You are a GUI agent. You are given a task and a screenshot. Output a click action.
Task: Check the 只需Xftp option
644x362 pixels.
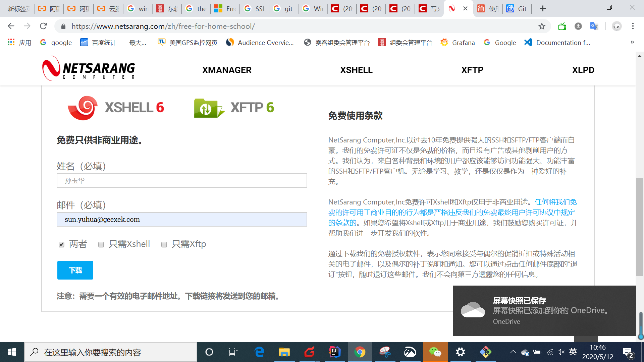164,245
